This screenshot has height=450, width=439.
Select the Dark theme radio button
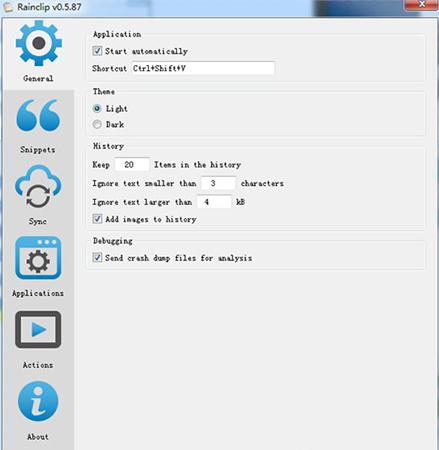[97, 124]
